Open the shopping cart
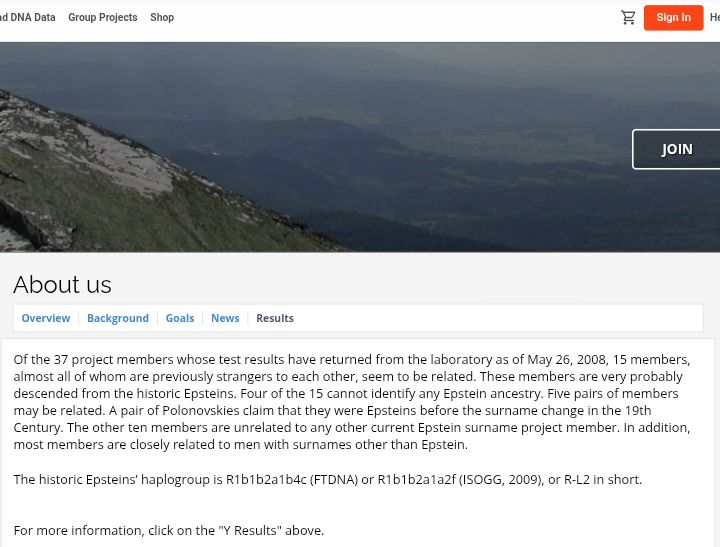The image size is (720, 547). tap(628, 17)
